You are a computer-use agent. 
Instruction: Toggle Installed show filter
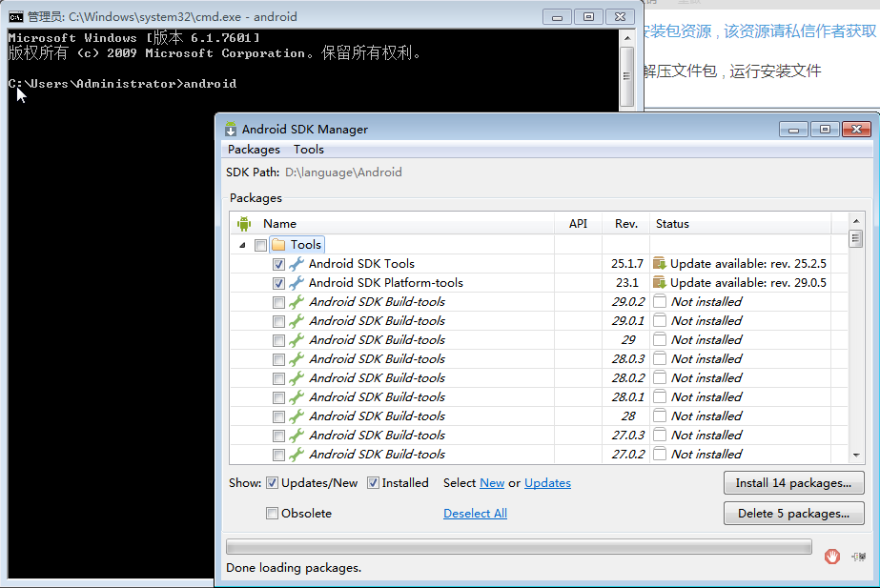[x=373, y=483]
